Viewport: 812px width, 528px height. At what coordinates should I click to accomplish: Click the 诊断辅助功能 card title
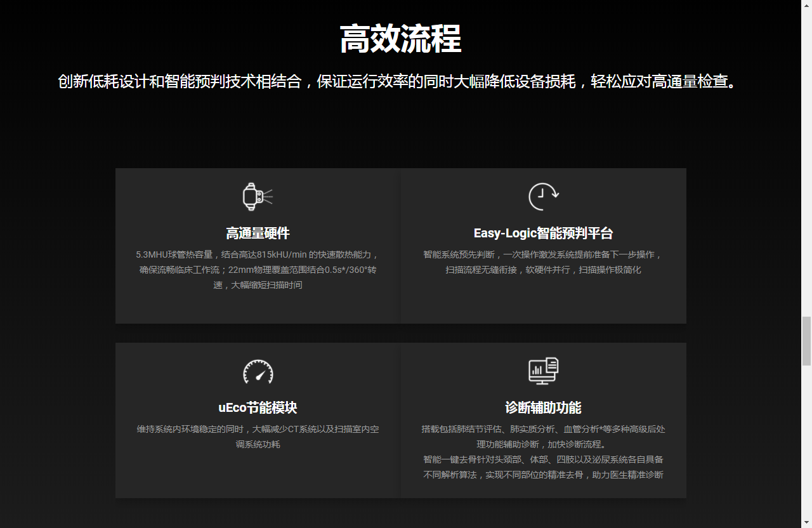543,408
